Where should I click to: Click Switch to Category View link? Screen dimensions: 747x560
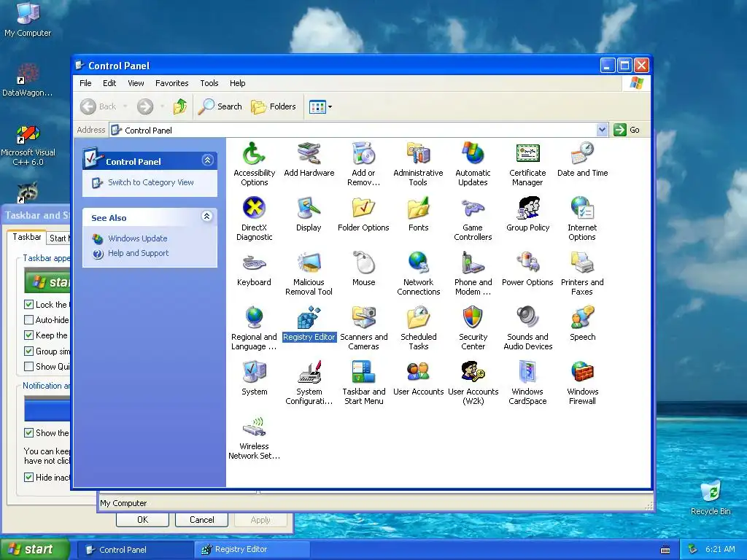(150, 182)
